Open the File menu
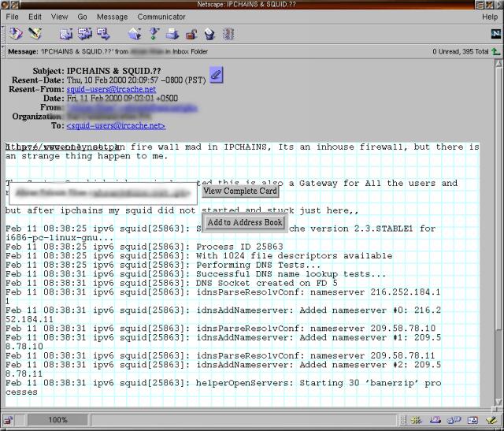The image size is (504, 431). tap(13, 17)
